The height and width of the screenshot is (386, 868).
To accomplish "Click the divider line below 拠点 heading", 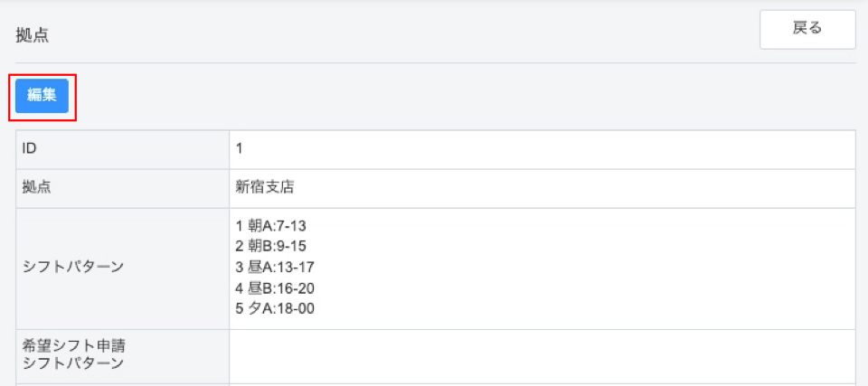I will coord(434,62).
